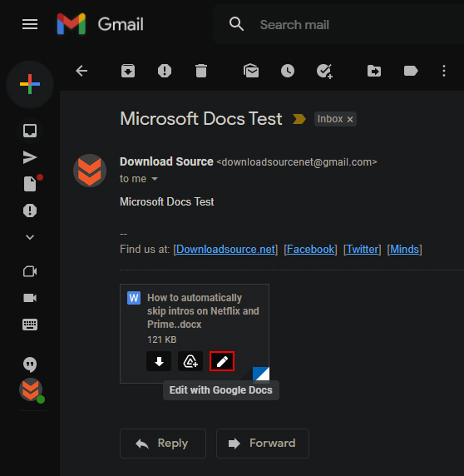The width and height of the screenshot is (464, 476).
Task: Delete the email with trash icon
Action: click(x=201, y=71)
